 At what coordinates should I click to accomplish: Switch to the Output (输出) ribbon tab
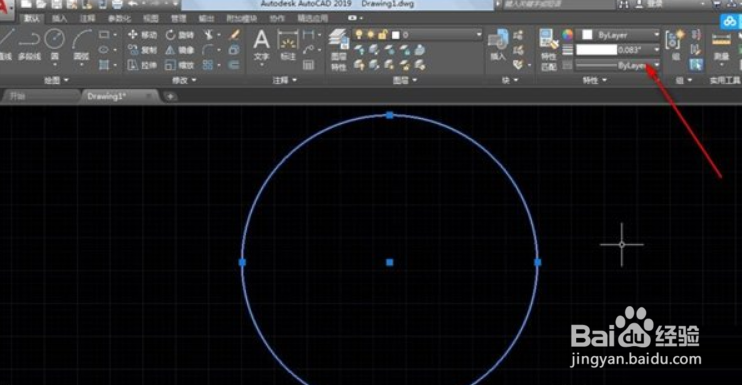pos(207,19)
